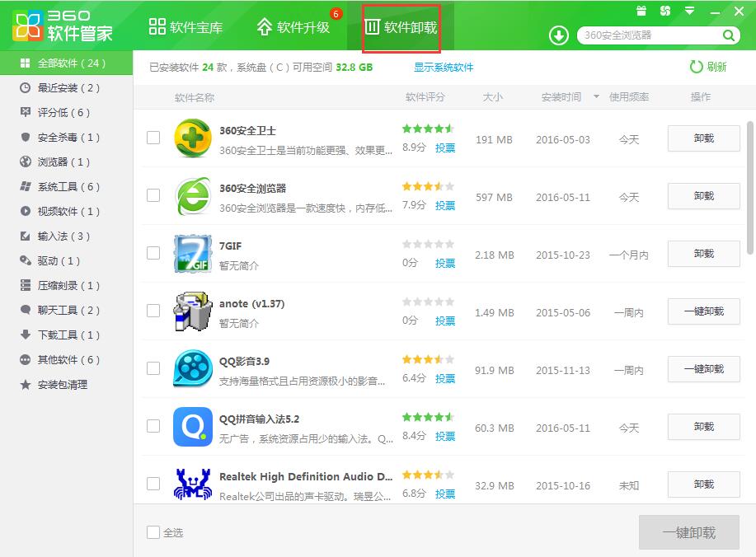Select 评分低 category in sidebar
The width and height of the screenshot is (756, 557).
point(66,112)
